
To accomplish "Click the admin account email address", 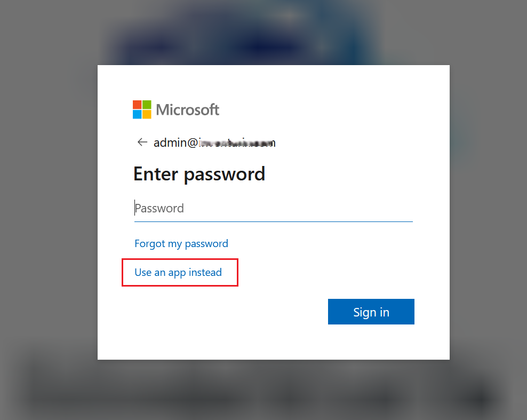I will coord(214,142).
